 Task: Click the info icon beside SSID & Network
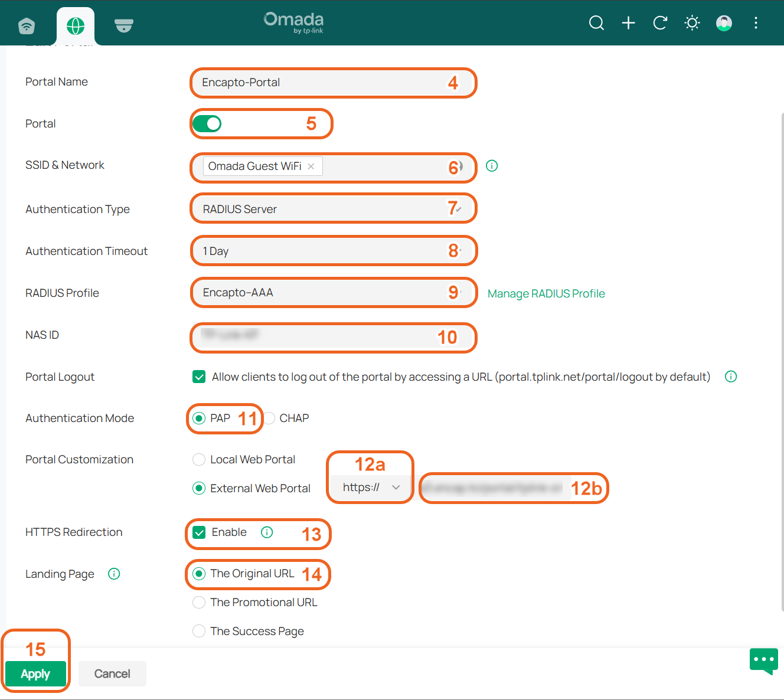coord(492,166)
